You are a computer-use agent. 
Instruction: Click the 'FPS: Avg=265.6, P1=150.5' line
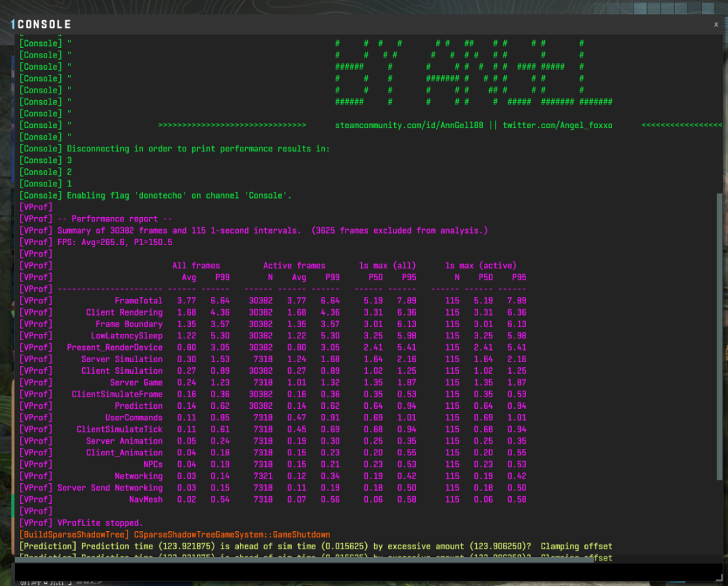click(x=96, y=242)
